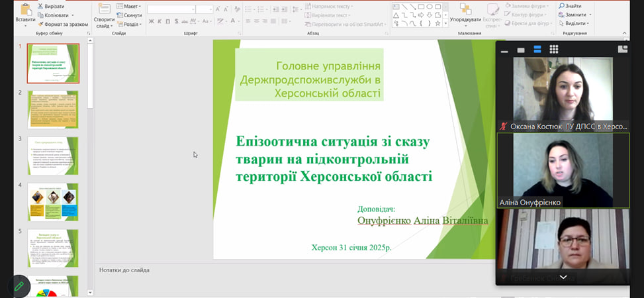
Task: Click the Вирізати scissors icon
Action: (41, 6)
